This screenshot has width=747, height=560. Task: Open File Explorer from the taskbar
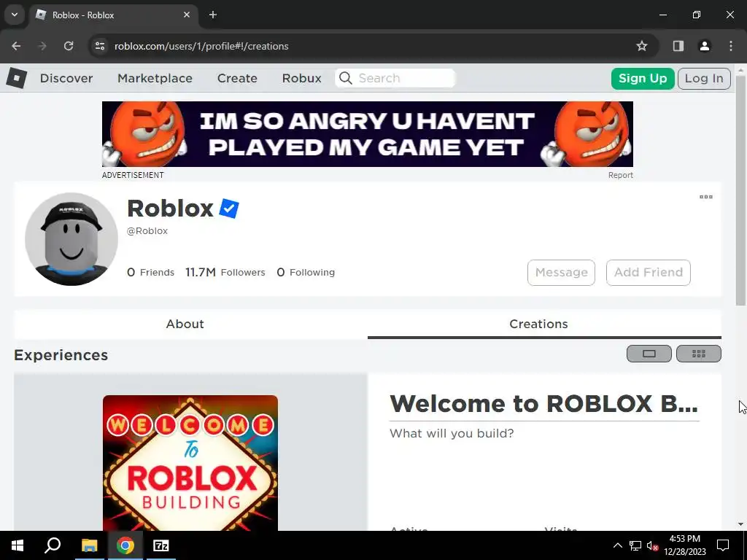pyautogui.click(x=89, y=545)
